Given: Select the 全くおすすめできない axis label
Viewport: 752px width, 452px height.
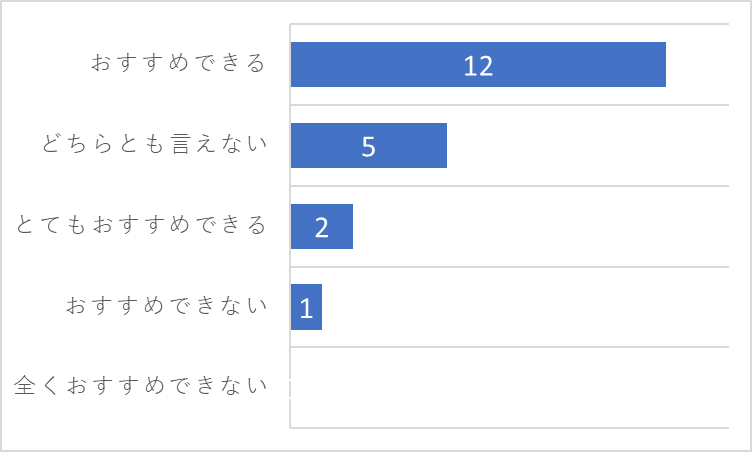Looking at the screenshot, I should 141,385.
